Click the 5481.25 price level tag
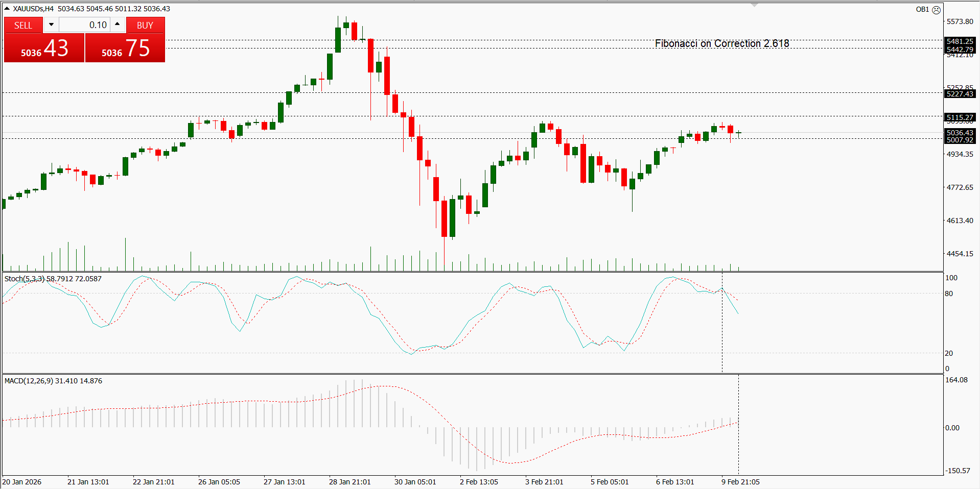 (x=960, y=41)
